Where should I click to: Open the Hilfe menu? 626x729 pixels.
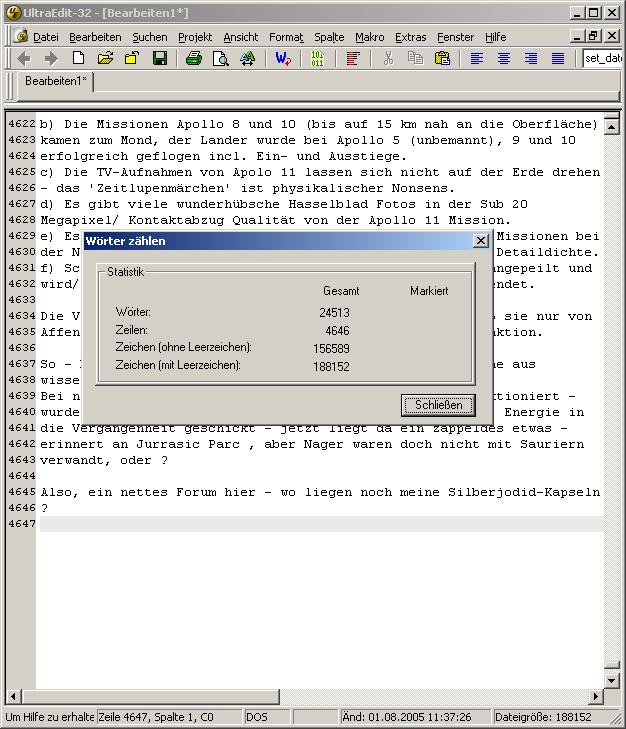click(495, 37)
